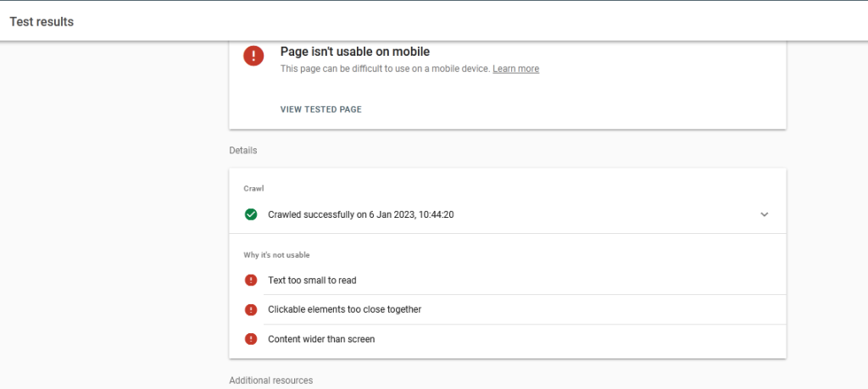The width and height of the screenshot is (868, 389).
Task: Click the red error icon for Clickable elements
Action: pyautogui.click(x=251, y=309)
